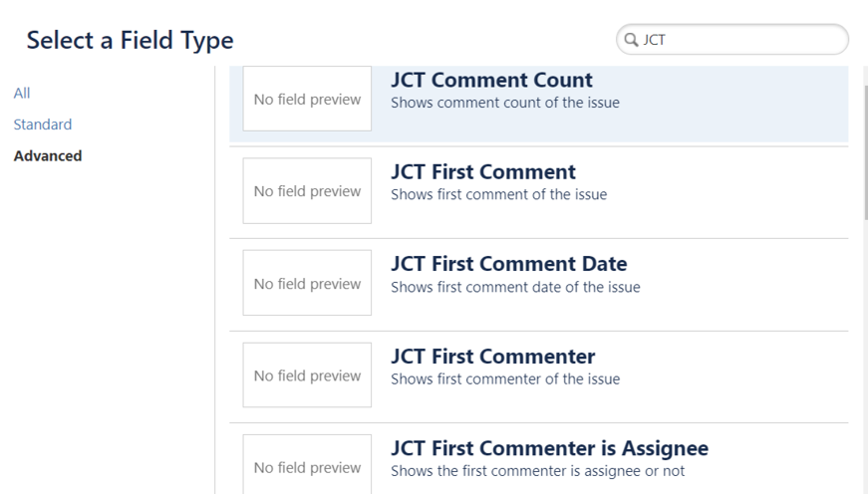868x494 pixels.
Task: Click 'Shows comment count of the issue' description
Action: tap(504, 103)
